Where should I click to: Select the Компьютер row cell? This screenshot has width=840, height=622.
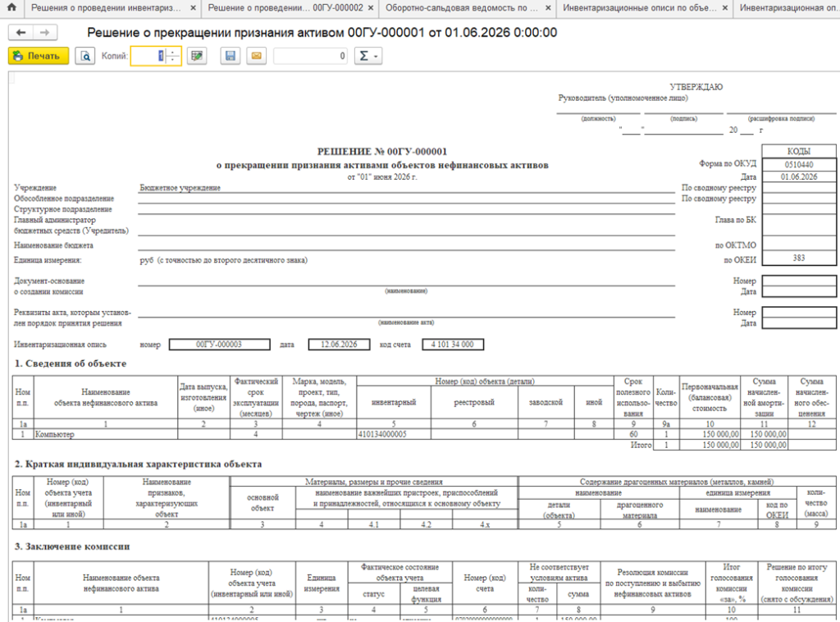tap(106, 434)
